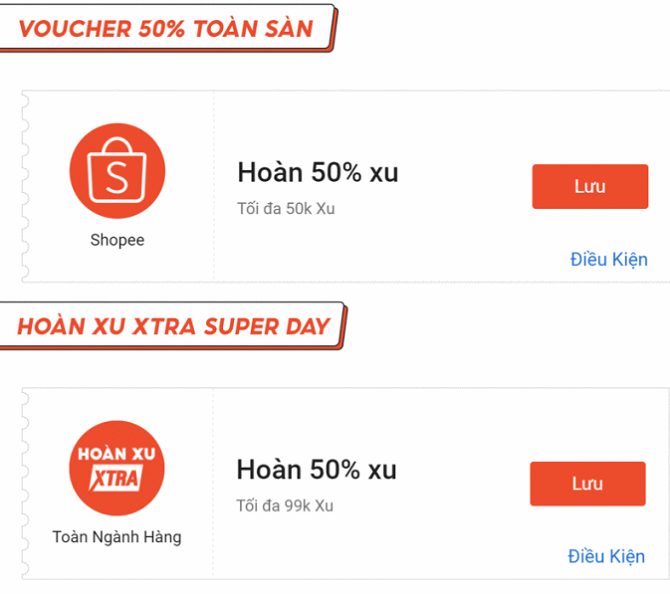
Task: Select the Tối đa 99k Xu text
Action: [x=285, y=506]
